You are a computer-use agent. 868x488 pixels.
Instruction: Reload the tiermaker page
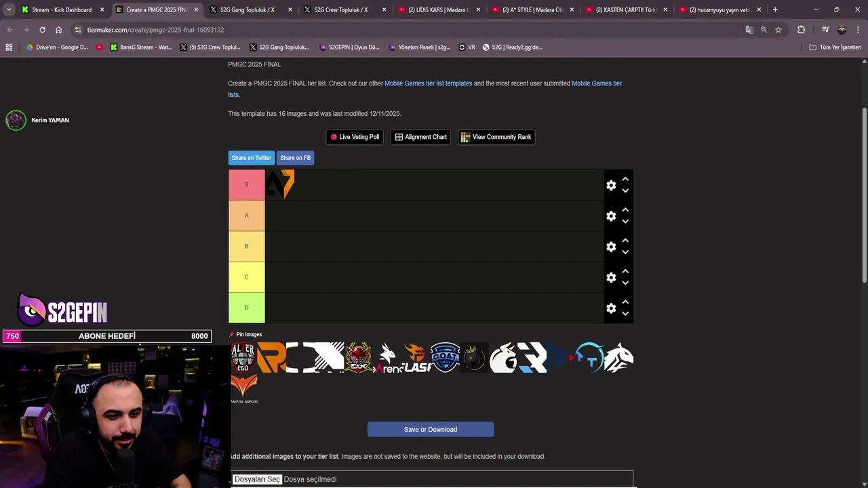(42, 30)
